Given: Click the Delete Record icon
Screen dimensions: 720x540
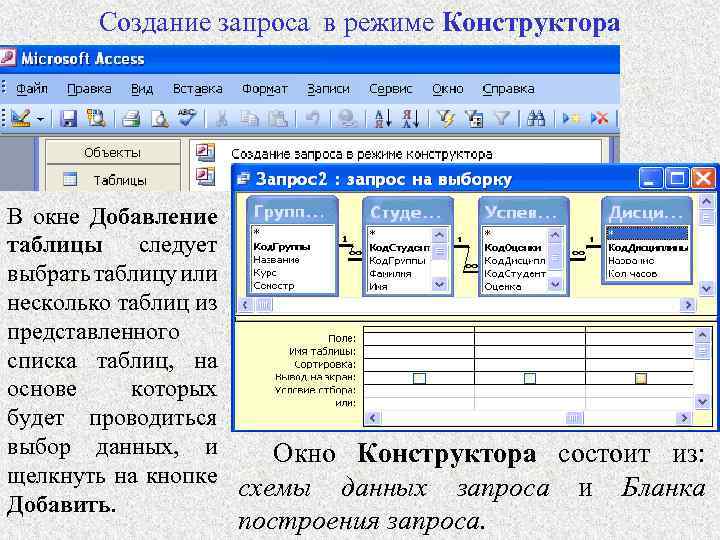Looking at the screenshot, I should coord(599,119).
